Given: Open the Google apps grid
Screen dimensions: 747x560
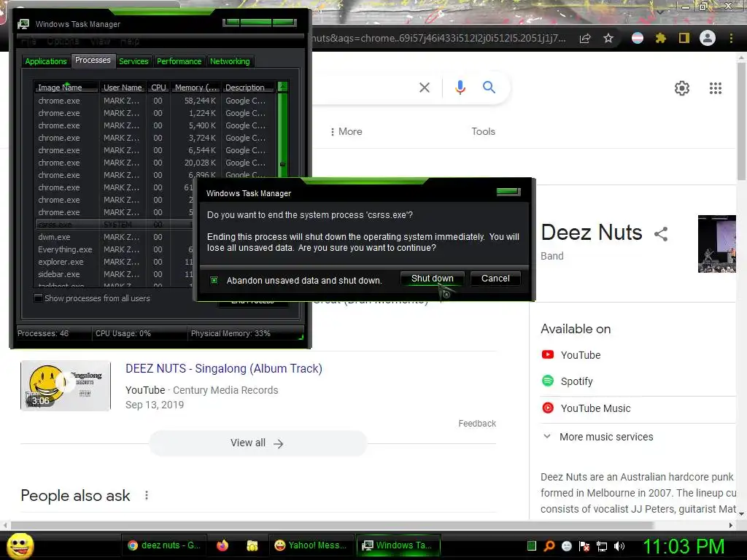Looking at the screenshot, I should click(x=716, y=88).
